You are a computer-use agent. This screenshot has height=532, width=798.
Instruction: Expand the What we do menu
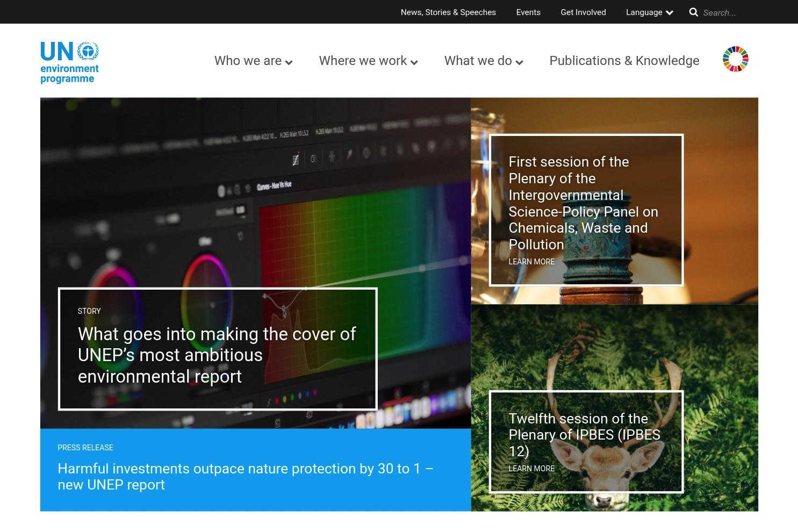click(484, 61)
